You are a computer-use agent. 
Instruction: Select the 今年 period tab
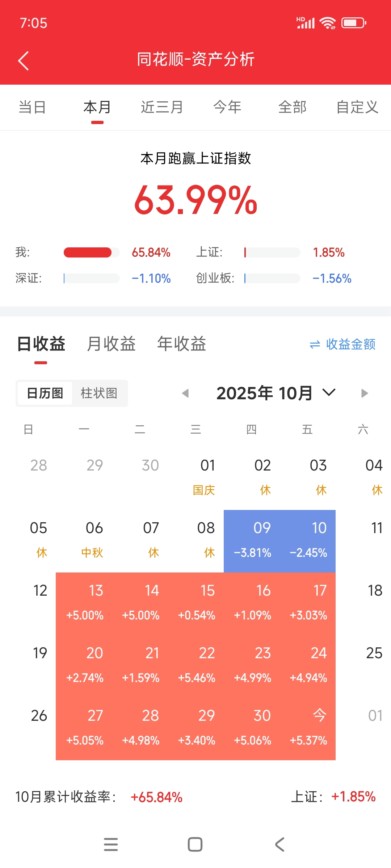pos(227,107)
